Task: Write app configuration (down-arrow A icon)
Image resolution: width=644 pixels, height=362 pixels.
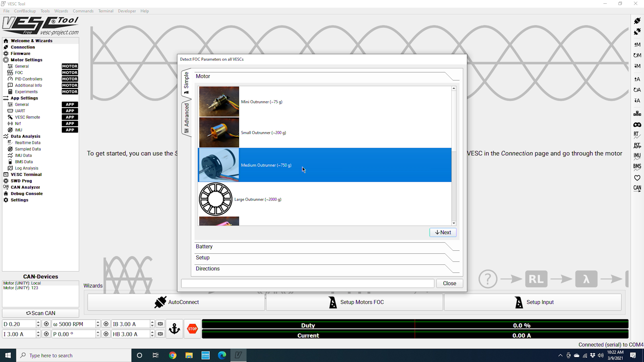Action: coord(637,101)
